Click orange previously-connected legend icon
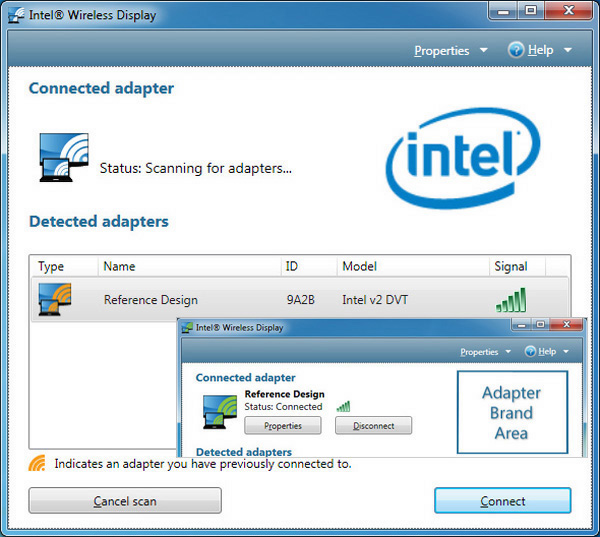This screenshot has width=600, height=537. pyautogui.click(x=37, y=463)
